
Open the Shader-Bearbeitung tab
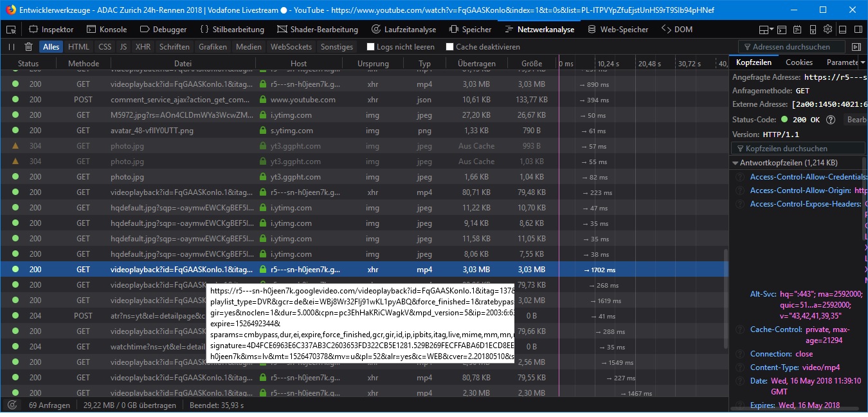click(x=318, y=30)
